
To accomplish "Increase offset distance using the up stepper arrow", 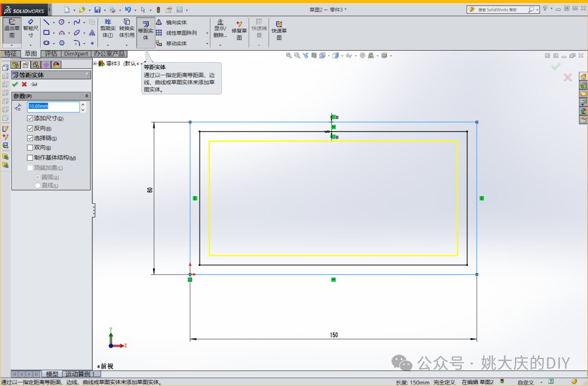I will pyautogui.click(x=83, y=105).
